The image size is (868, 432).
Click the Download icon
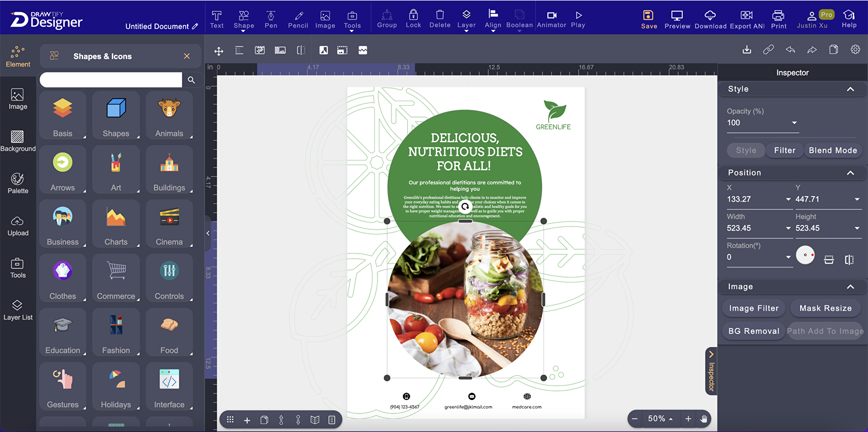point(710,20)
